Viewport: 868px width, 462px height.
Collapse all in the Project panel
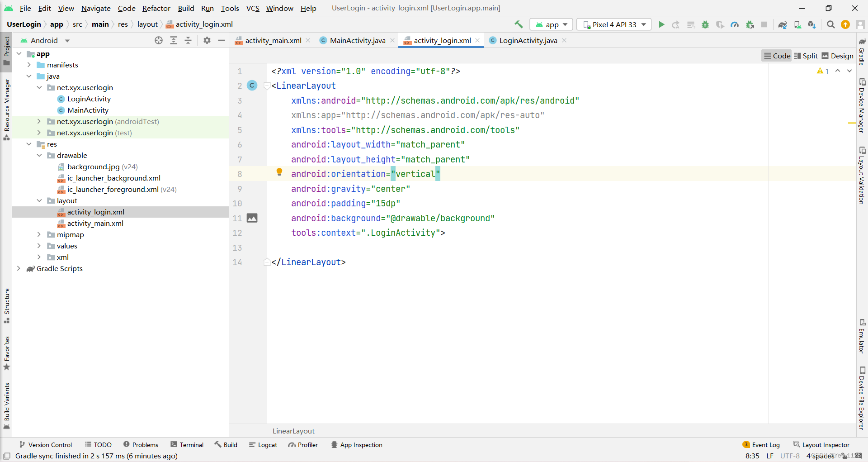click(x=188, y=40)
